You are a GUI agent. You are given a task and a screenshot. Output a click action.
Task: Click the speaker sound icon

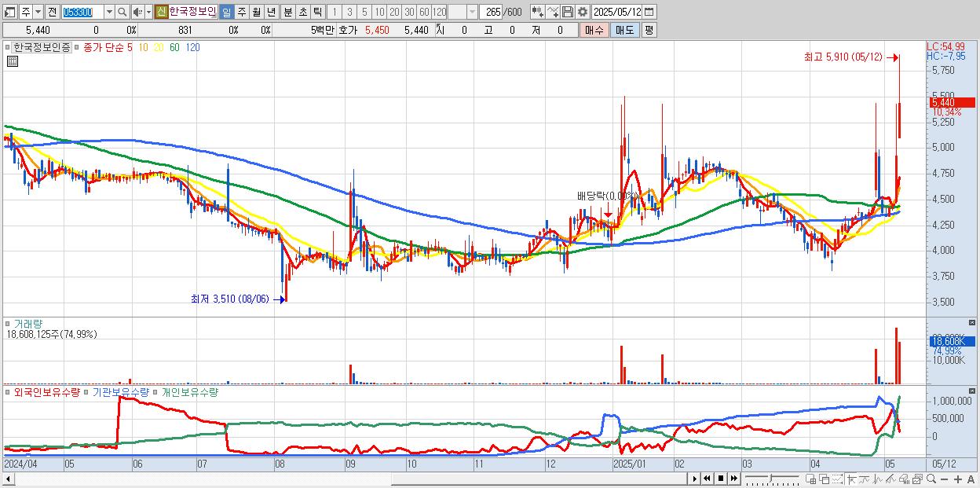pos(137,12)
